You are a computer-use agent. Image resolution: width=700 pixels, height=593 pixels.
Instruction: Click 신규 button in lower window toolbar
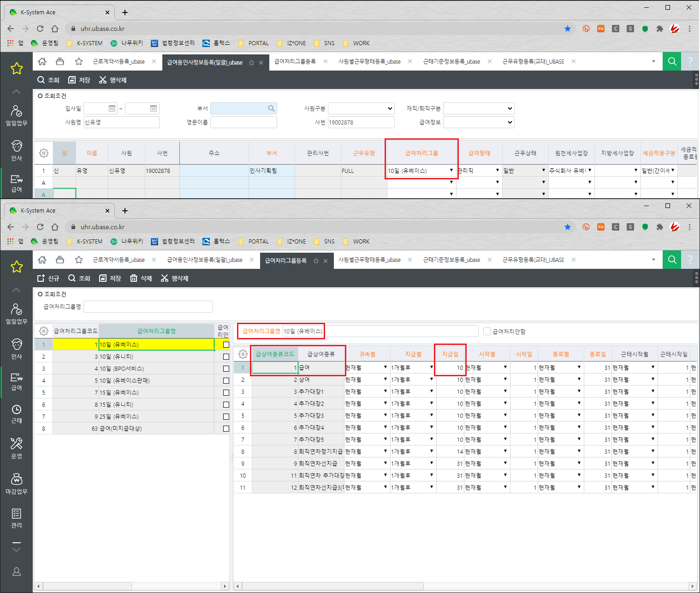(48, 278)
